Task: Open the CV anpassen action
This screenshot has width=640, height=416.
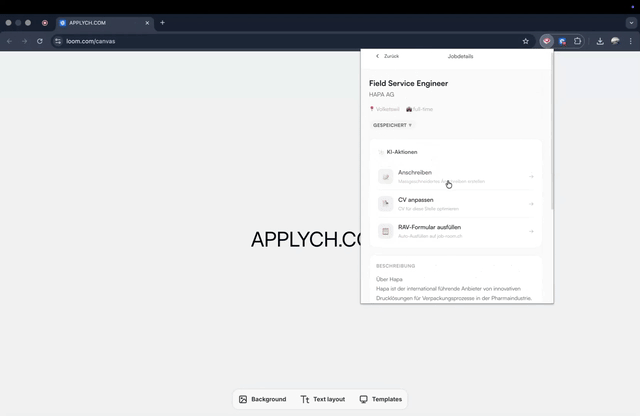Action: tap(456, 204)
